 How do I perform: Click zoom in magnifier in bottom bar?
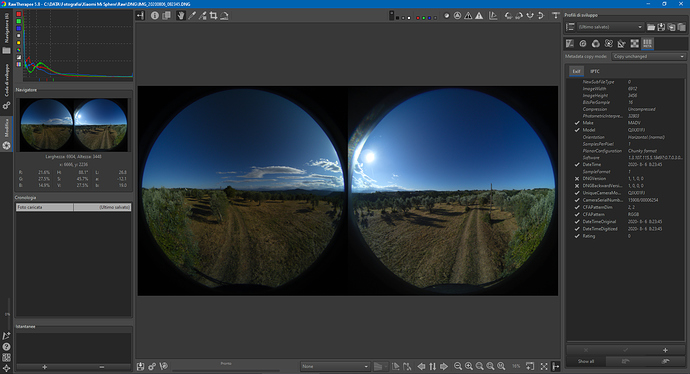click(469, 366)
